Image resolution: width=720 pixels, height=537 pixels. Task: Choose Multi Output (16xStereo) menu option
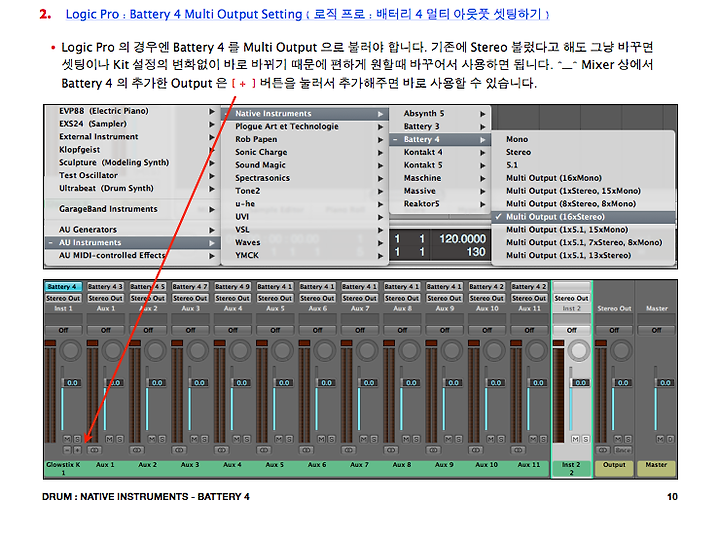(x=584, y=217)
